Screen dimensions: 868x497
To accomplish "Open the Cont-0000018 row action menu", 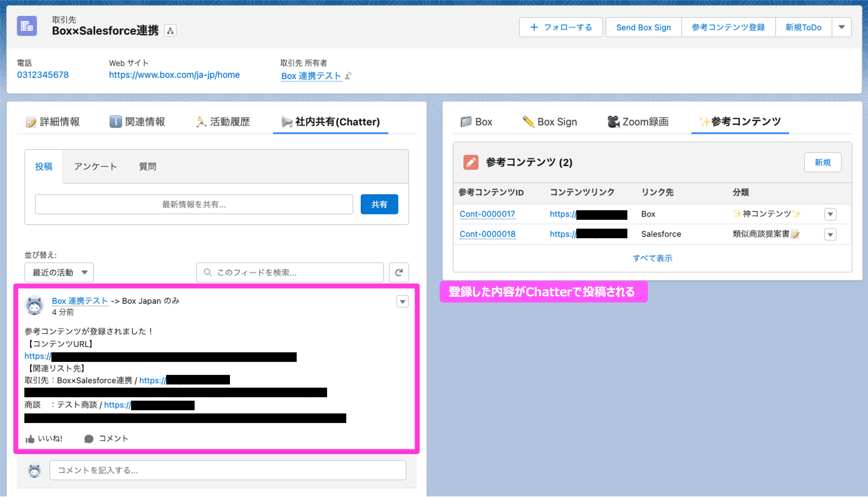I will tap(830, 234).
